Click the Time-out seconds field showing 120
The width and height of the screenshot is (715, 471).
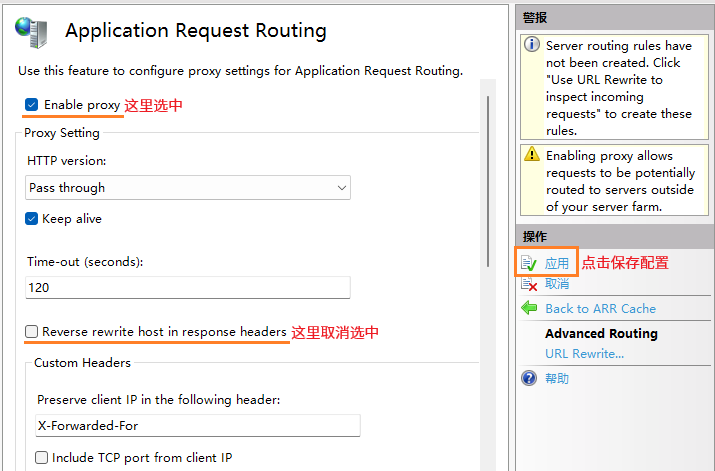[188, 287]
